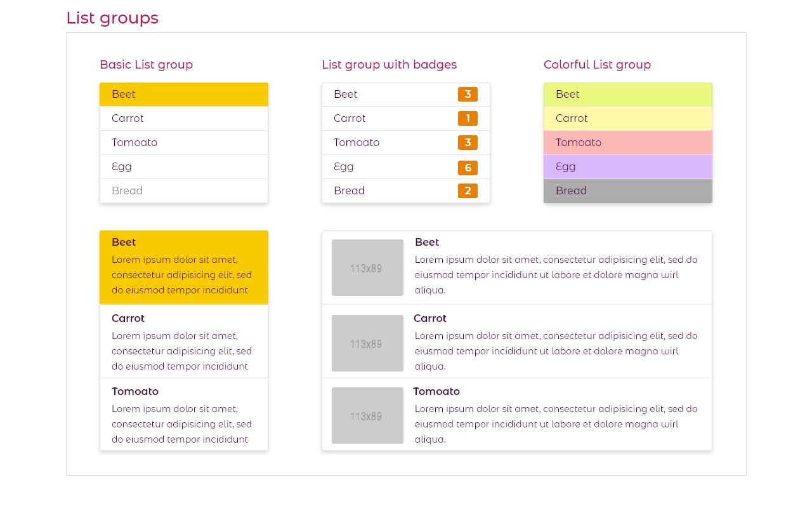Click the Carrot thumbnail placeholder image
The height and width of the screenshot is (508, 812).
click(x=367, y=343)
